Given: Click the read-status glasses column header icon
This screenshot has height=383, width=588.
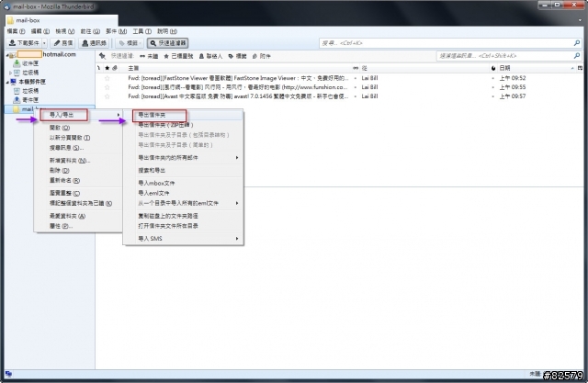Looking at the screenshot, I should (356, 68).
